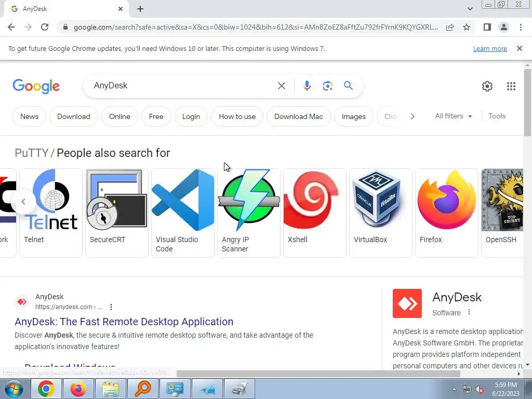This screenshot has height=399, width=532.
Task: Show hidden system tray icons
Action: point(454,389)
